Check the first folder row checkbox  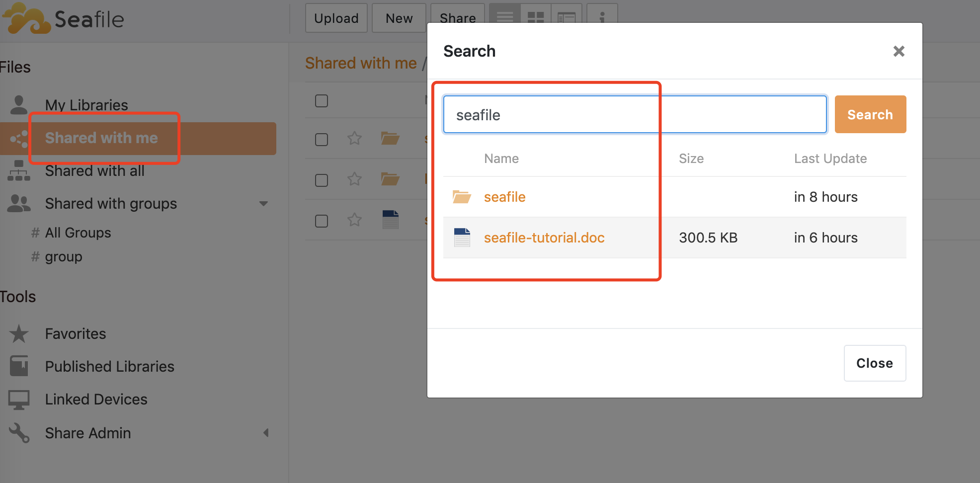pos(322,139)
